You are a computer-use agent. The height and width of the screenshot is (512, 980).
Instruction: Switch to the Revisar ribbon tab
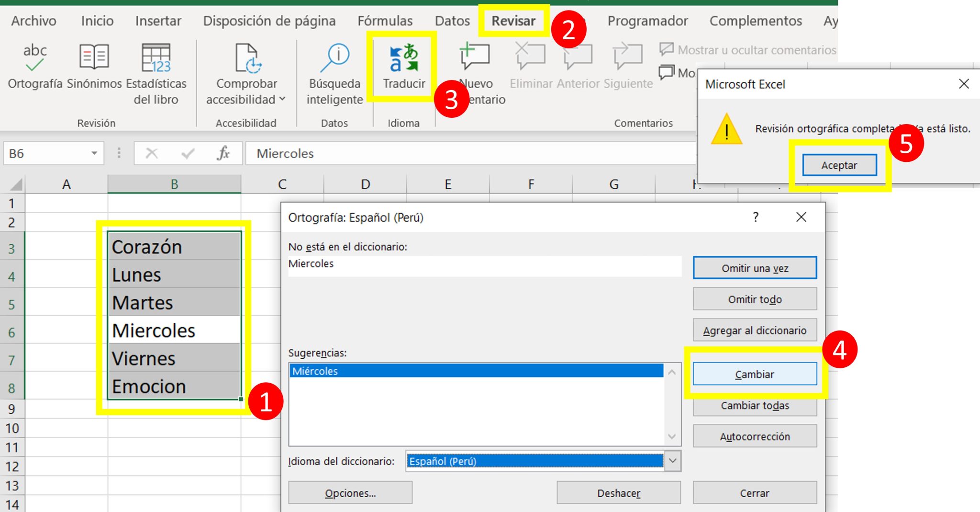pos(513,21)
